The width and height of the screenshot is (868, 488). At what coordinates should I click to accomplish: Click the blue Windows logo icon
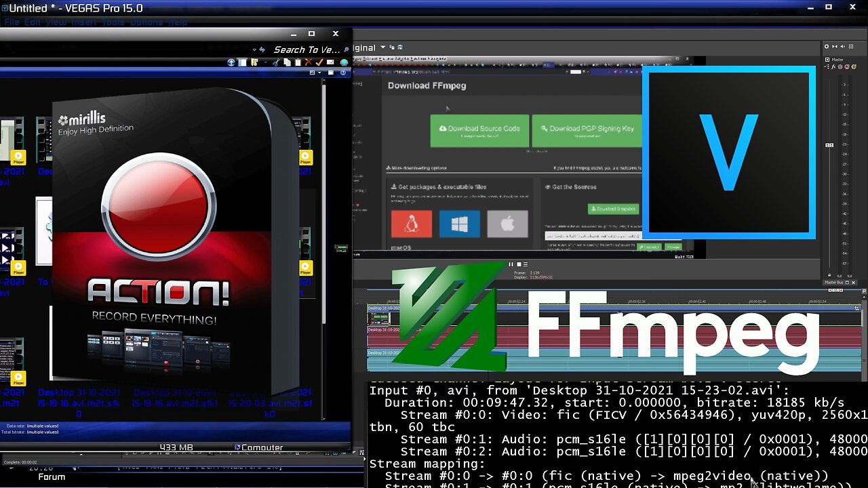coord(460,224)
